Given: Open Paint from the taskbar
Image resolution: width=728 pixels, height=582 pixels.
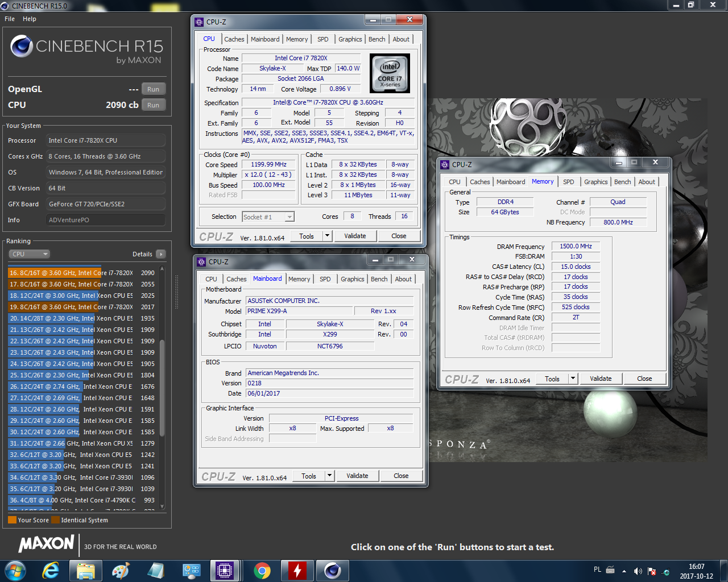Looking at the screenshot, I should [121, 571].
